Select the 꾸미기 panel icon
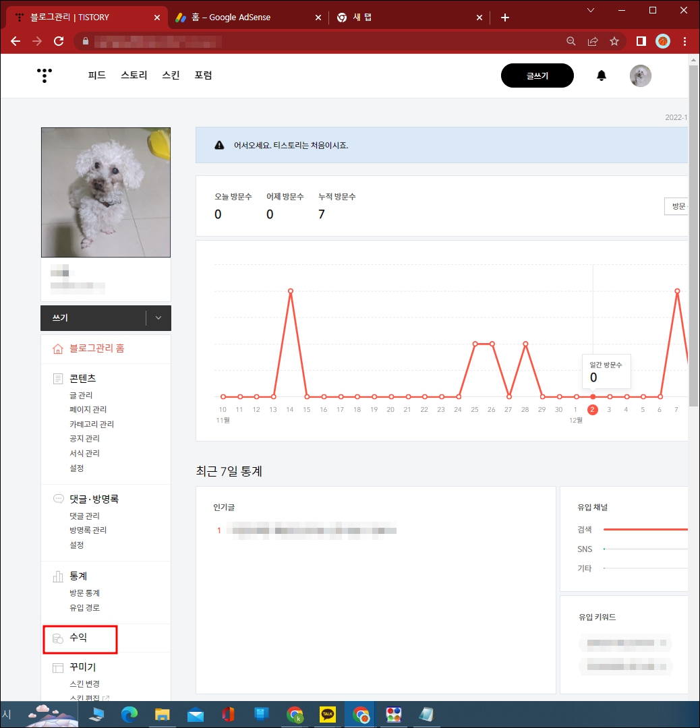The height and width of the screenshot is (728, 700). [x=57, y=667]
